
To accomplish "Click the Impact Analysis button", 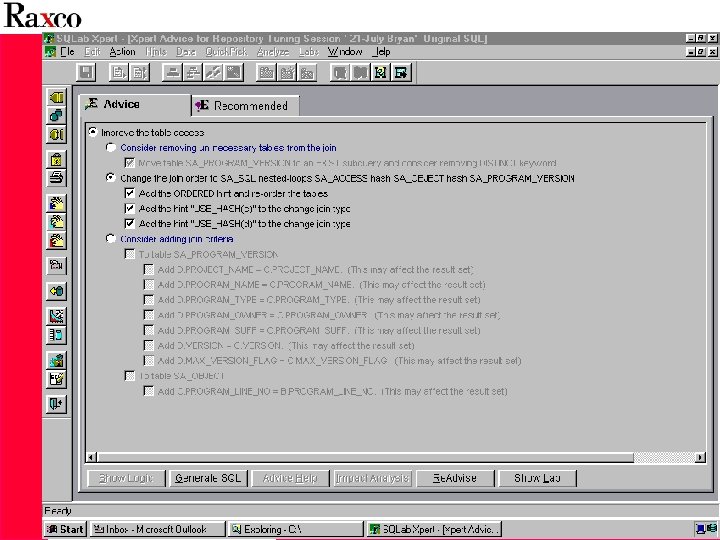I will 373,478.
